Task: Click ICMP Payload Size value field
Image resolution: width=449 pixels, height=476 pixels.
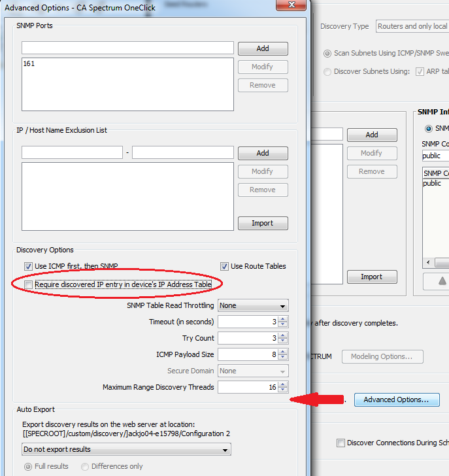Action: pyautogui.click(x=248, y=354)
